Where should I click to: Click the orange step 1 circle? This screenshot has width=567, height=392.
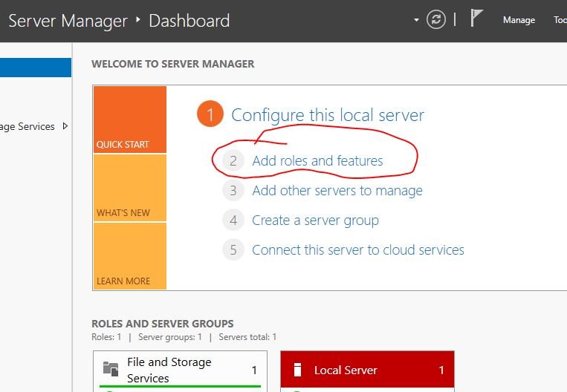(210, 114)
